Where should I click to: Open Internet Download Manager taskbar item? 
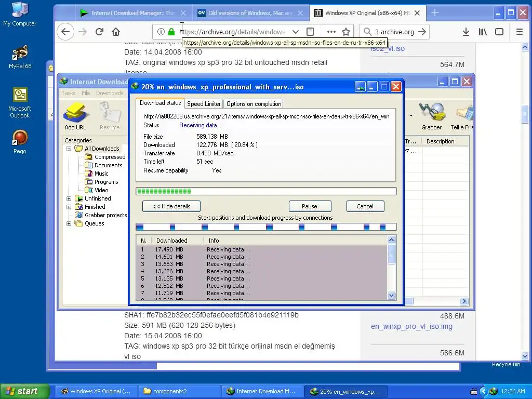point(262,391)
